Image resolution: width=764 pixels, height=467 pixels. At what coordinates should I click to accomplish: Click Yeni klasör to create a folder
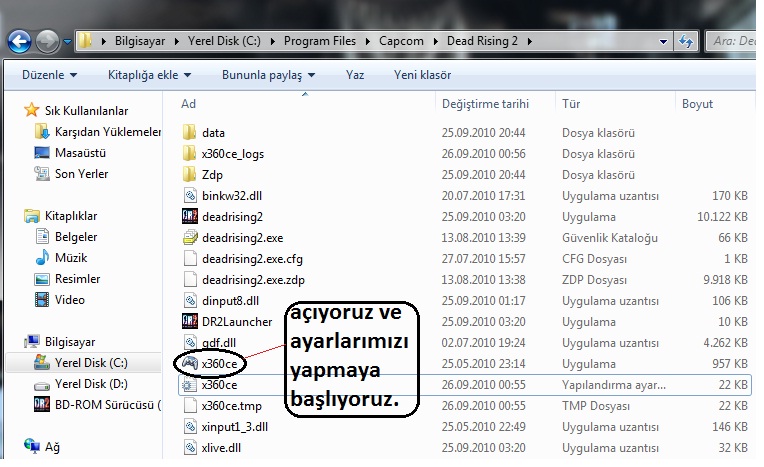coord(422,75)
